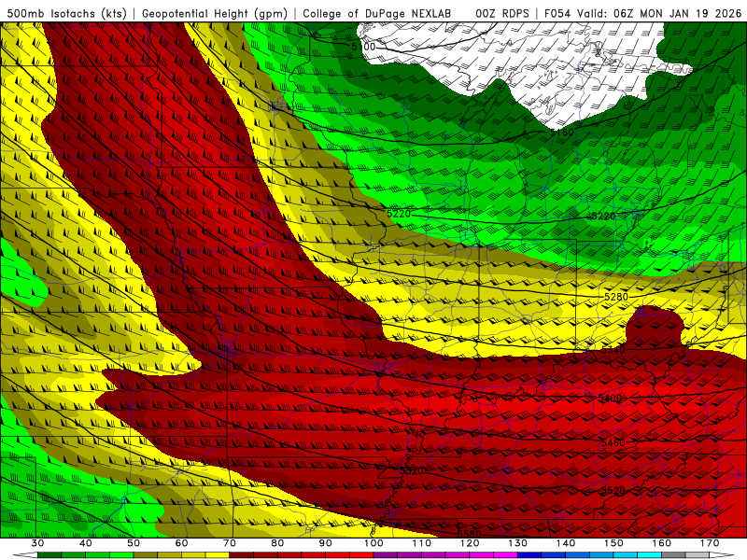Click the bright magenta swatch ending at 130
The width and height of the screenshot is (747, 560).
506,555
